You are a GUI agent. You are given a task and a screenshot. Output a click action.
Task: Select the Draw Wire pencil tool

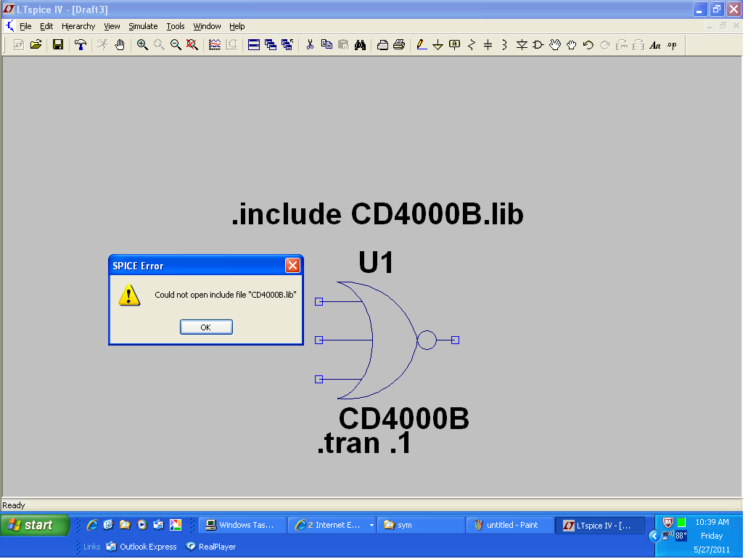tap(422, 45)
